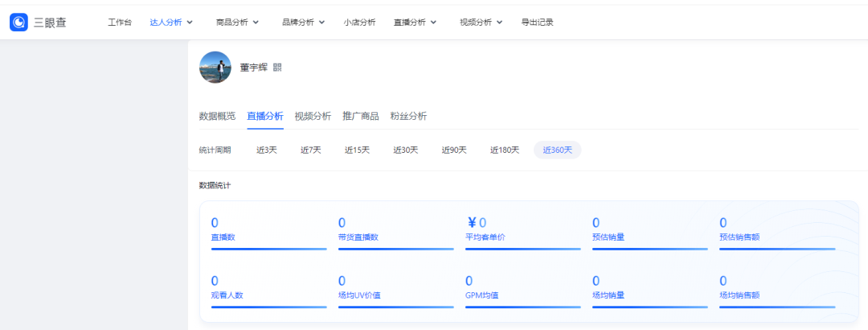
Task: Click the QR code icon beside 董宇辉
Action: coord(277,68)
